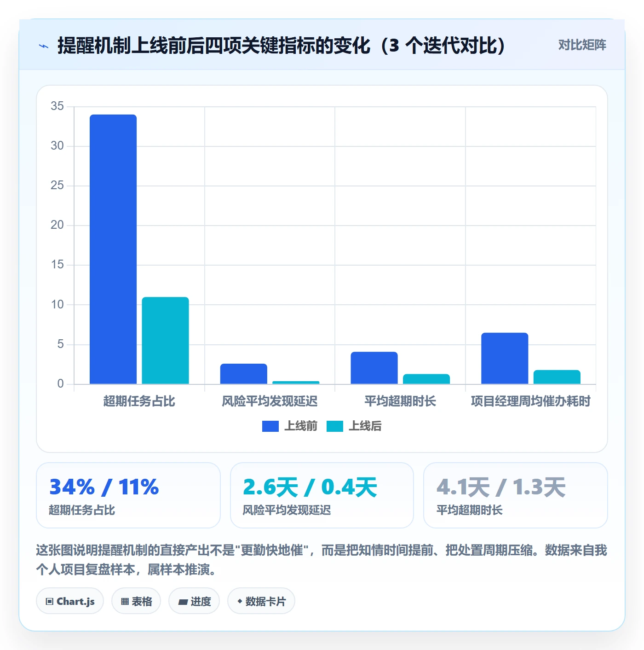Click the 上线前 legend label
Screen dimensions: 644x650
click(x=301, y=426)
